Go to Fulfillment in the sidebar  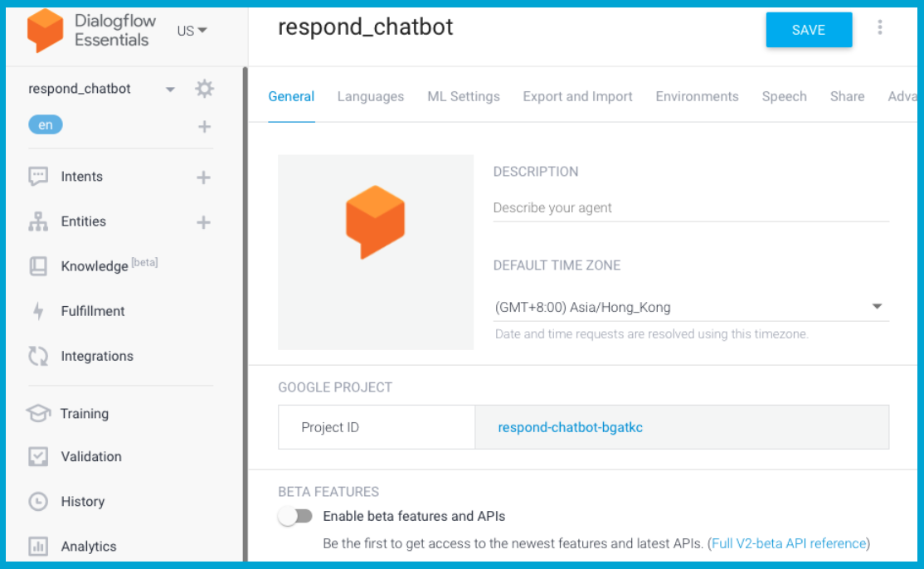click(93, 311)
